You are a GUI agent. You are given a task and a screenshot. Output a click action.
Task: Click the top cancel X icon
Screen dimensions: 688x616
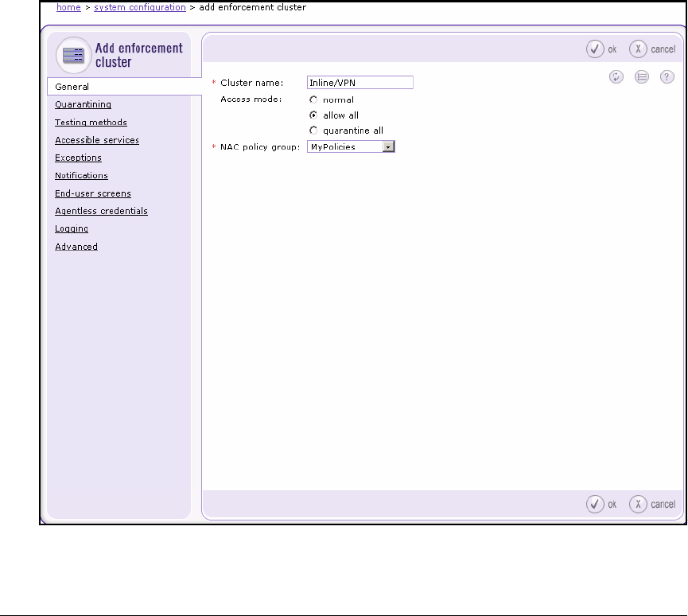coord(638,49)
